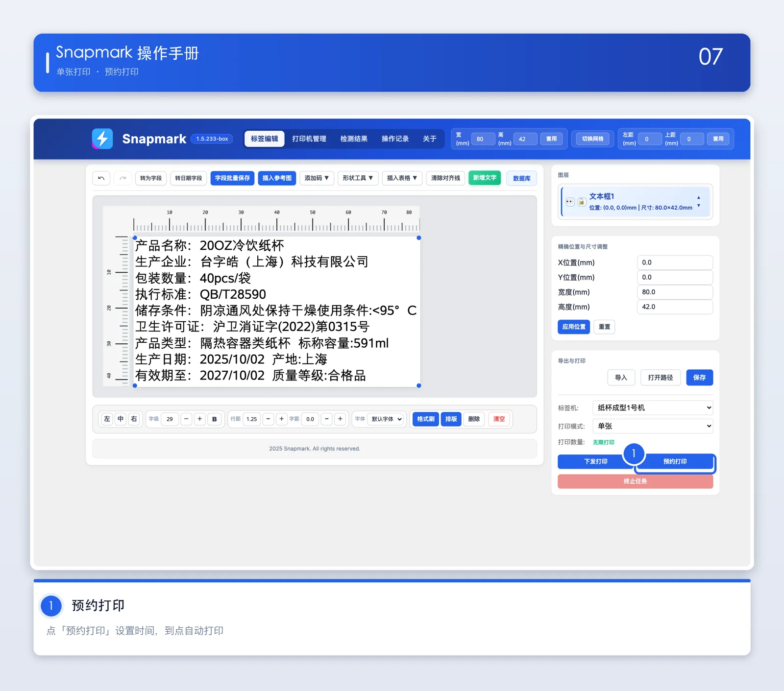Move 文本框1 layer down with the down arrow

(699, 206)
